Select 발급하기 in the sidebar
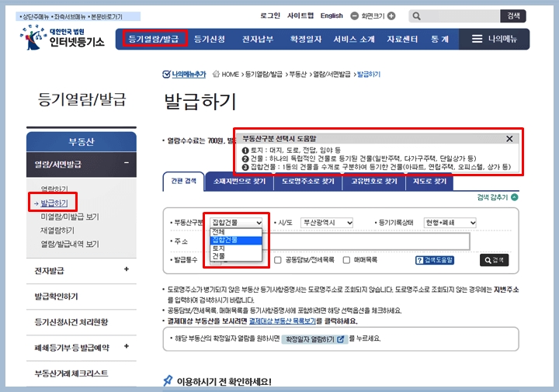Screen dimensions: 559x392 click(54, 203)
